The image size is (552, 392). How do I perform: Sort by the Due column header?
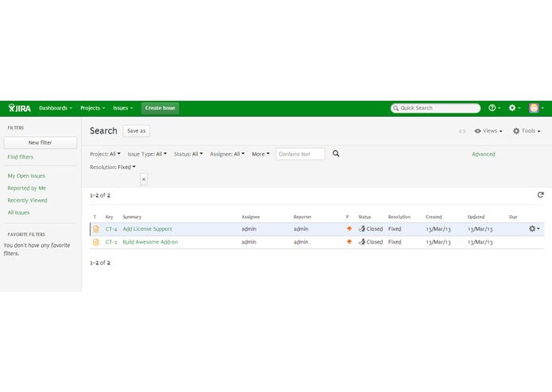click(x=513, y=217)
